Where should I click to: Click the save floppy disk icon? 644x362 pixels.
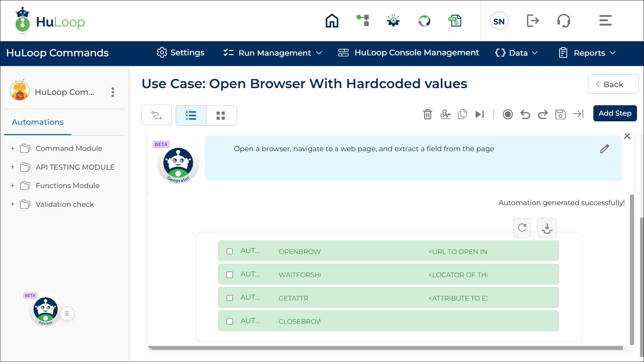[x=560, y=114]
